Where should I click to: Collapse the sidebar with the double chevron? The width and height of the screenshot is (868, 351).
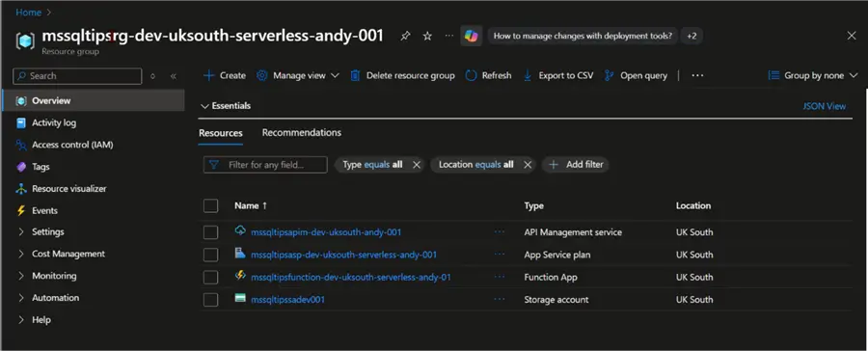(174, 76)
